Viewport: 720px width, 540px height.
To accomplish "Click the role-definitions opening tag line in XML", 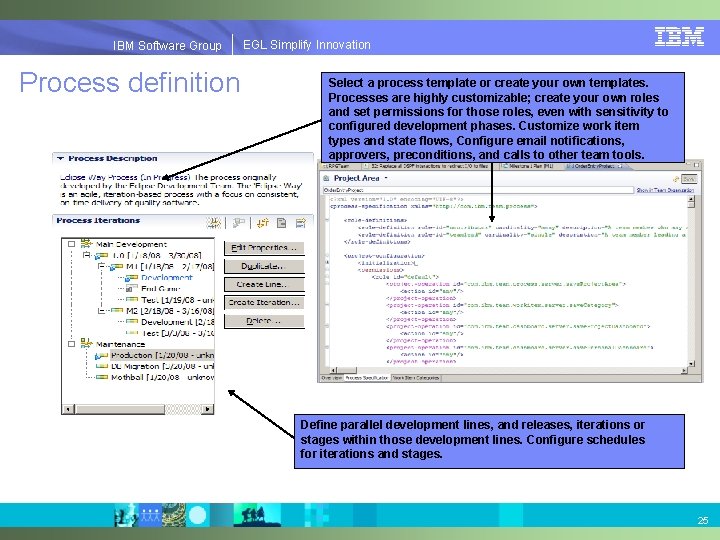I will point(375,220).
